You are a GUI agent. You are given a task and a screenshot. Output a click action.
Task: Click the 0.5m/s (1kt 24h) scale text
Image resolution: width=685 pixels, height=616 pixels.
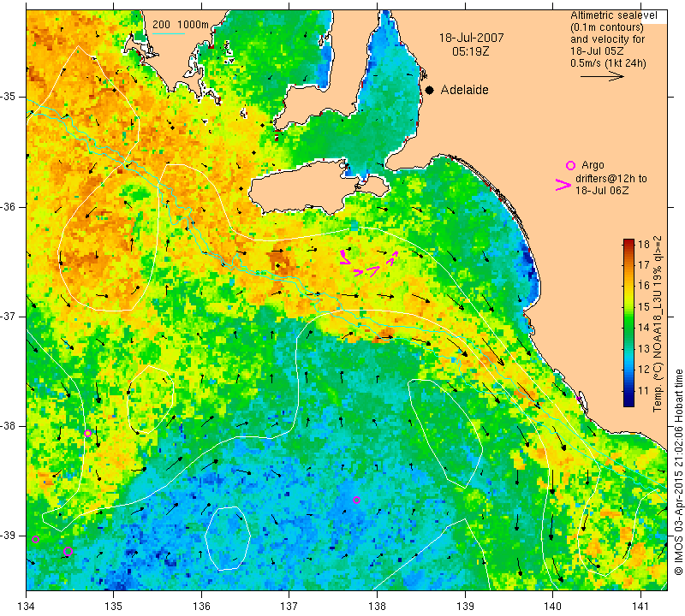[x=608, y=62]
